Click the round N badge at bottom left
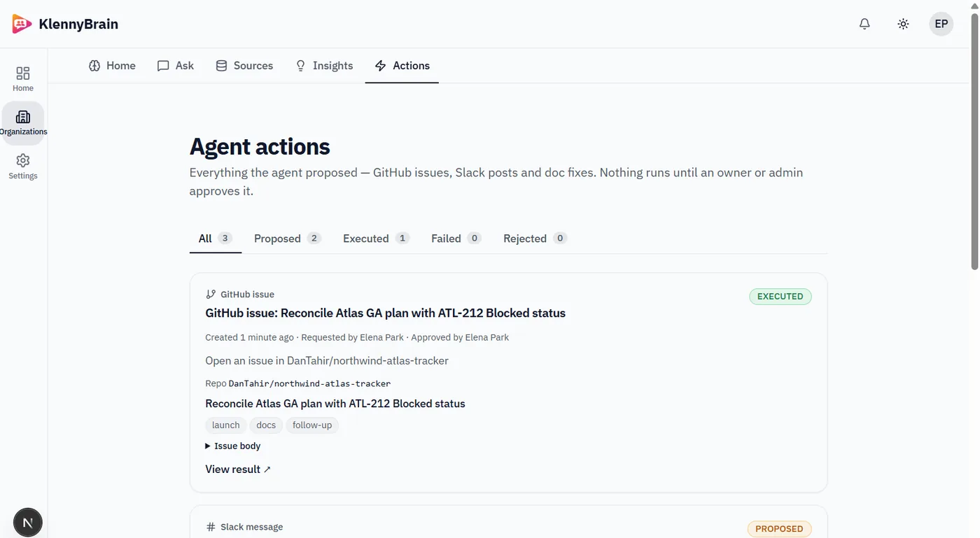 (28, 522)
